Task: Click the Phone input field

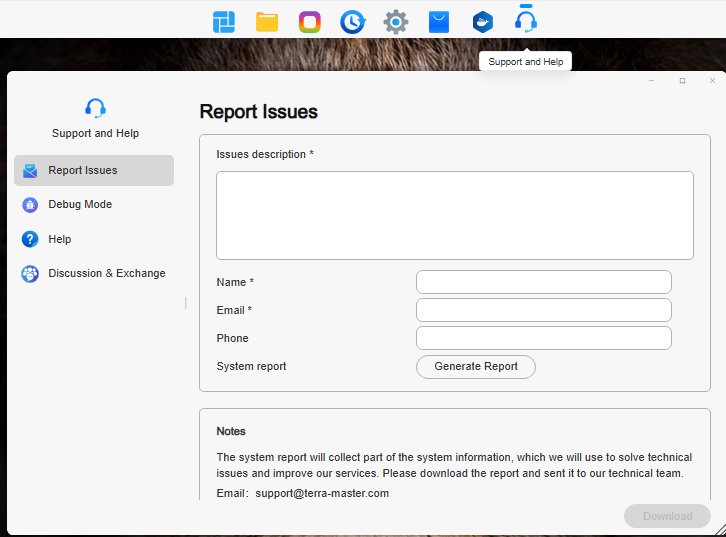Action: [x=544, y=338]
